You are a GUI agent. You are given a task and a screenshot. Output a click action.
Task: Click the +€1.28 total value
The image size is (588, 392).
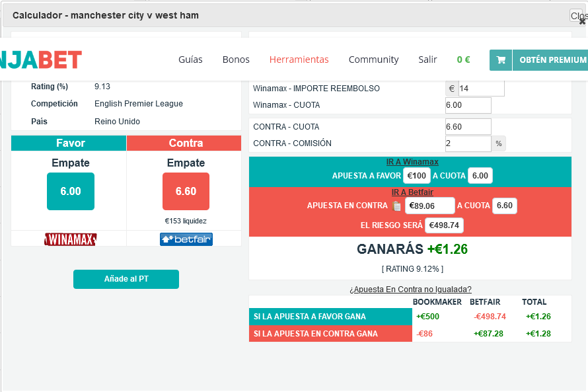pos(538,333)
